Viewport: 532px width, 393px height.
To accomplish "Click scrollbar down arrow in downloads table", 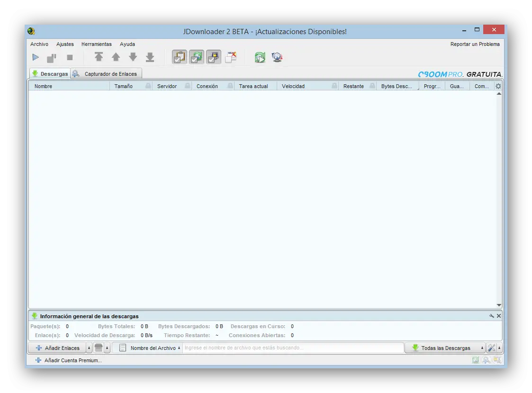I will tap(499, 305).
